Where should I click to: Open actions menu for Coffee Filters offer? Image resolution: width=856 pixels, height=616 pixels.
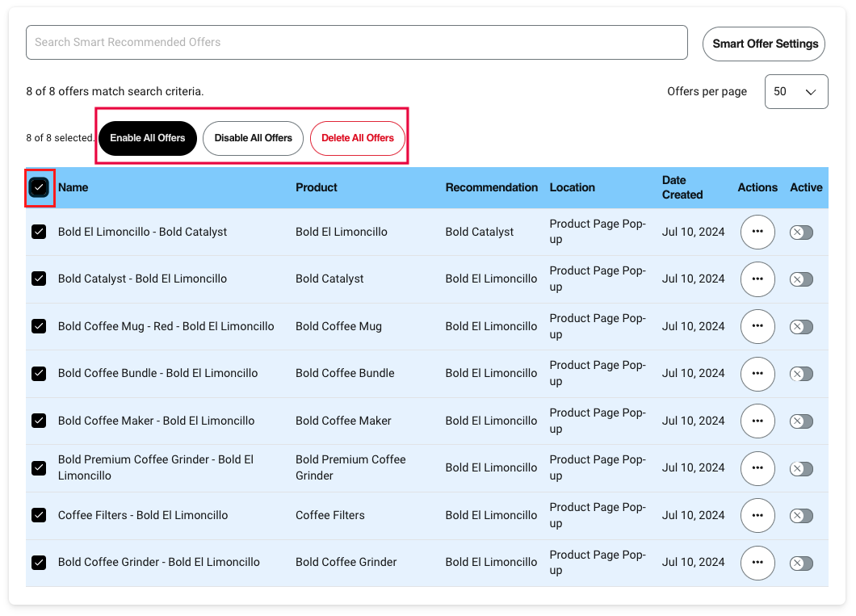coord(757,515)
